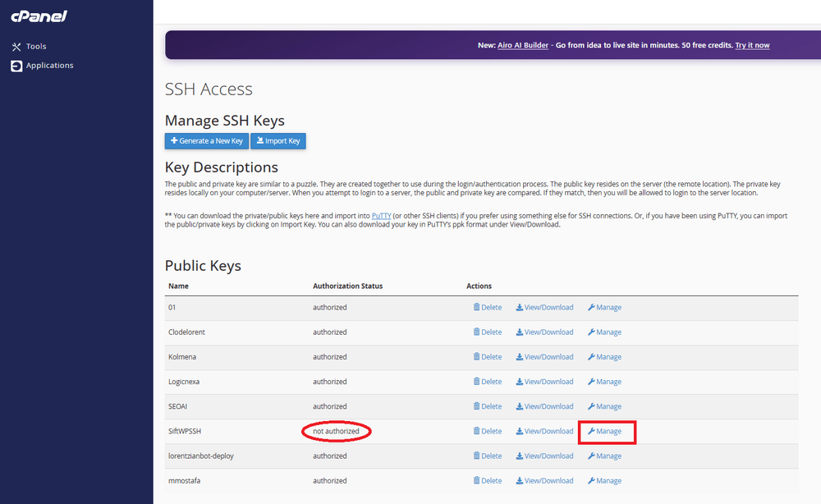
Task: Click the Key Descriptions heading
Action: click(x=222, y=167)
